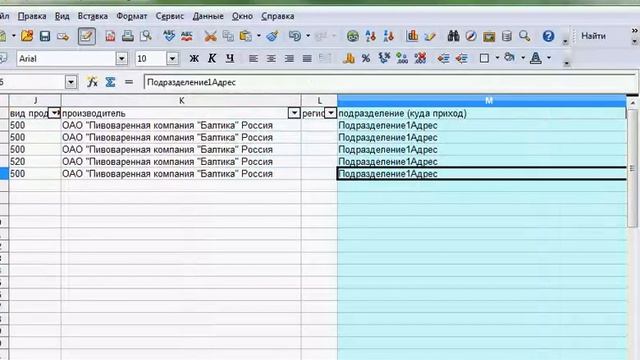Toggle bold Ж formatting
Viewport: 640px width, 360px height.
(x=194, y=58)
